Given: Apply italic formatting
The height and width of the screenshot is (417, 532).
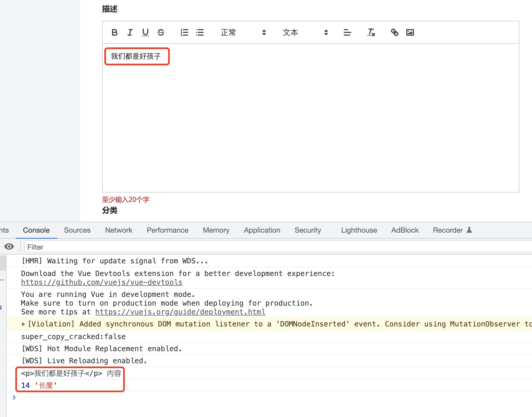Looking at the screenshot, I should (x=130, y=33).
